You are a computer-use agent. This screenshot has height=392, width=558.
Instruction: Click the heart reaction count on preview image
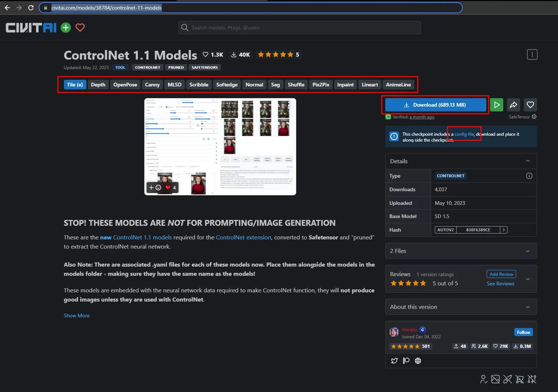point(171,188)
